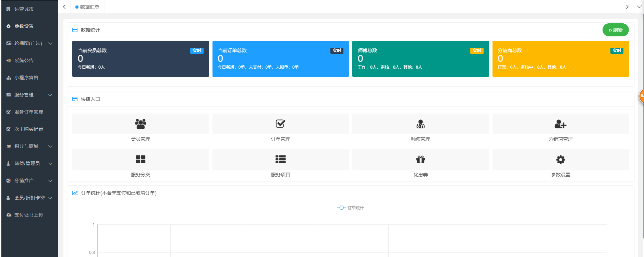Click the 师傅/管理员 person icon
Image resolution: width=644 pixels, height=257 pixels.
pos(8,163)
